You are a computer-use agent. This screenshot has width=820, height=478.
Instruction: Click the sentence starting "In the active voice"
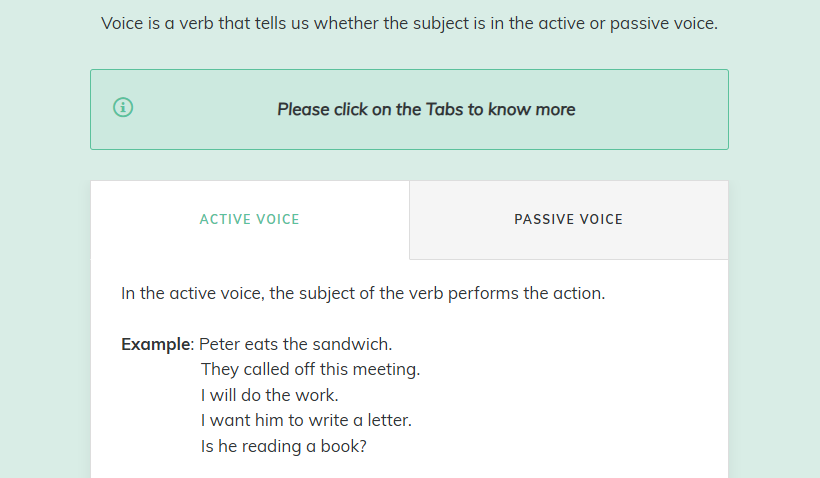coord(363,294)
